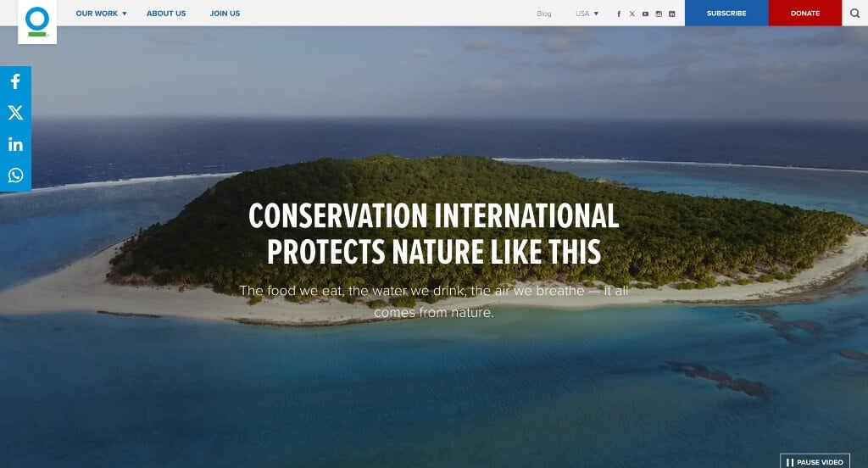Expand the Our Work dropdown menu
Image resolution: width=868 pixels, height=468 pixels.
point(102,14)
